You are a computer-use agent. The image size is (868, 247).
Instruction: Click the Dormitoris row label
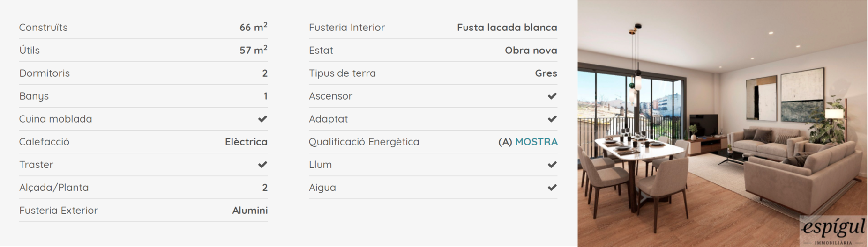point(45,73)
